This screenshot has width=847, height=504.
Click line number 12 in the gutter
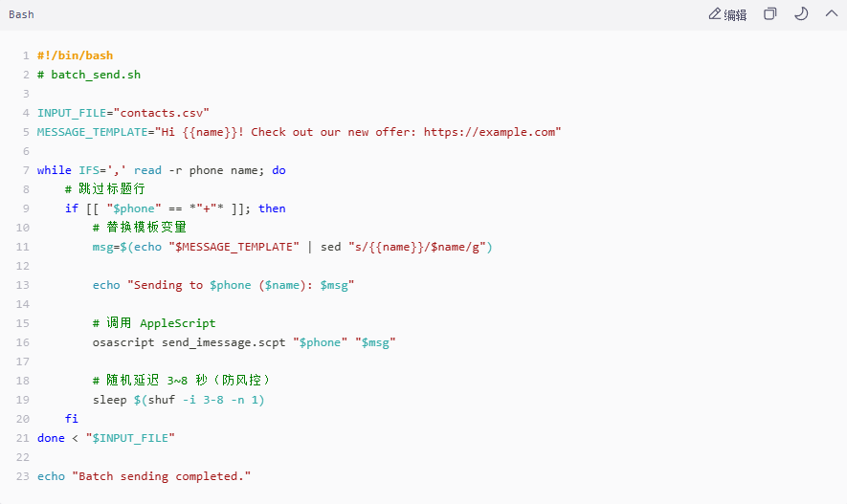point(23,266)
